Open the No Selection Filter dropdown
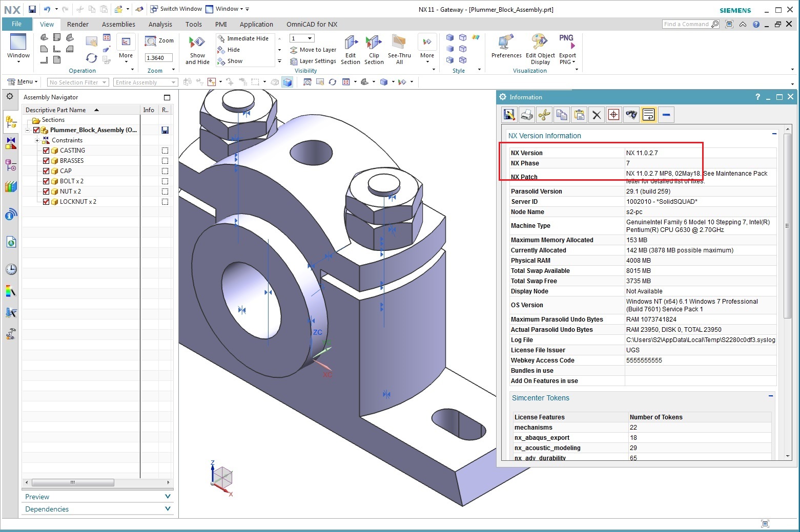The width and height of the screenshot is (800, 532). coord(78,82)
